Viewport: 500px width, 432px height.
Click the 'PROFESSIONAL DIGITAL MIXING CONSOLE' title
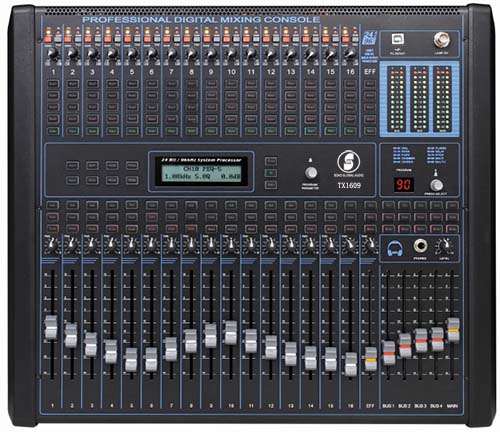coord(201,20)
